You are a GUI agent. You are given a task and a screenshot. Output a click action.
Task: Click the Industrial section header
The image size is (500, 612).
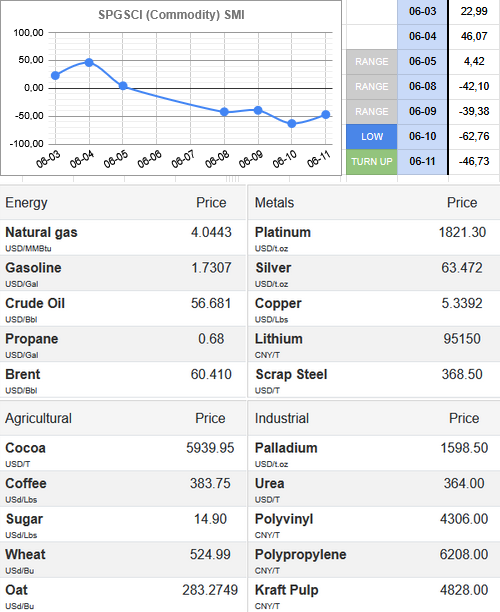coord(282,418)
